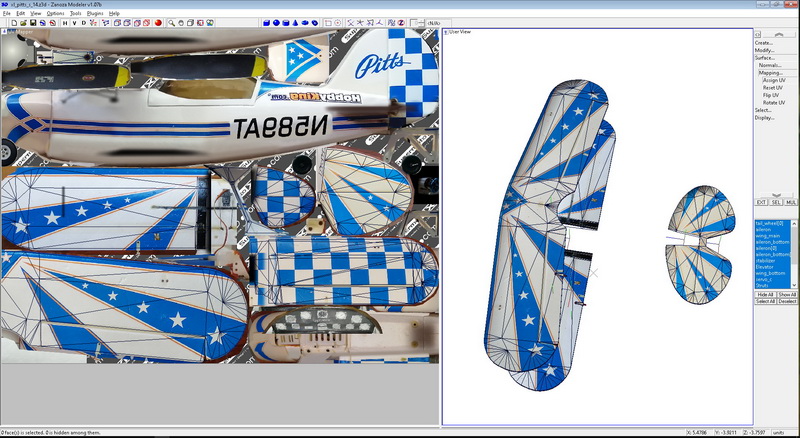Click the blue sphere primitive icon
800x438 pixels.
pos(276,23)
